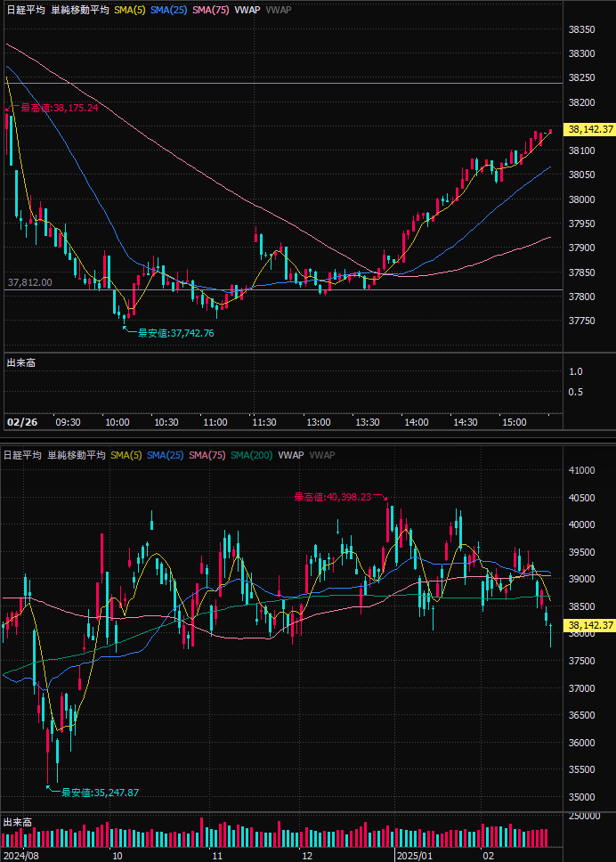Click the 13:00 time axis label
Image resolution: width=616 pixels, height=862 pixels.
coord(319,422)
